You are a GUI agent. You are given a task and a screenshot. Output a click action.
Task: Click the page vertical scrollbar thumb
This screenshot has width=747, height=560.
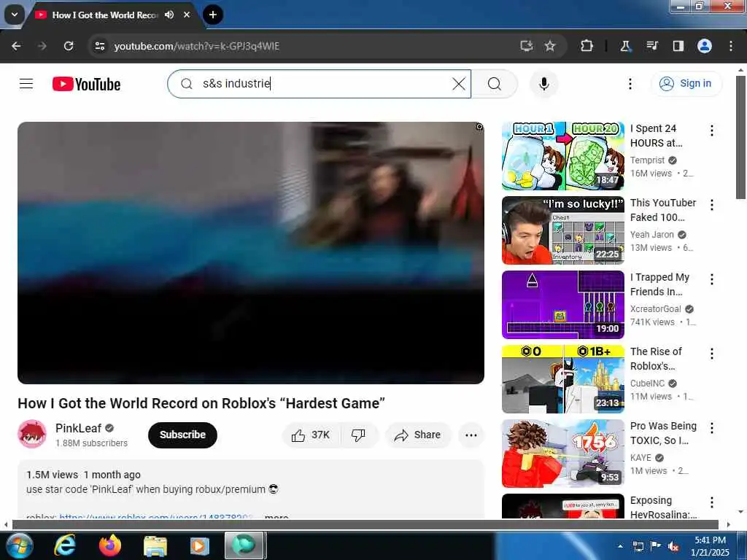click(x=740, y=137)
